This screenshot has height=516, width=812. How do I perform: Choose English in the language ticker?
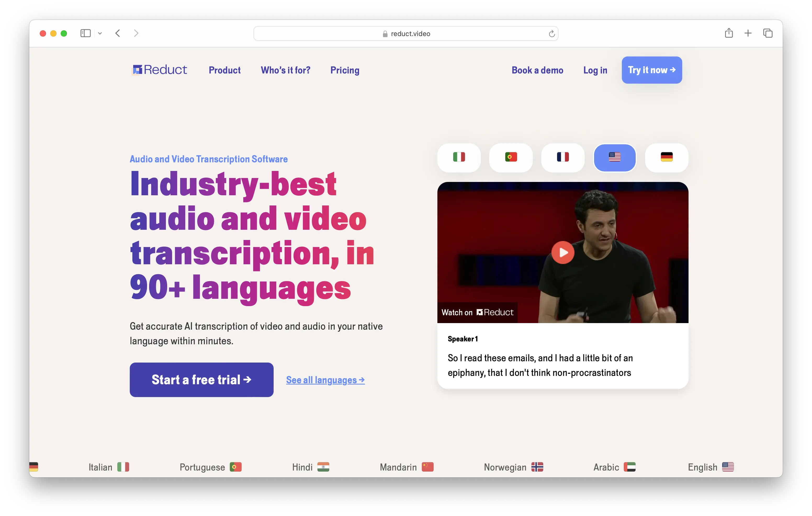[711, 467]
